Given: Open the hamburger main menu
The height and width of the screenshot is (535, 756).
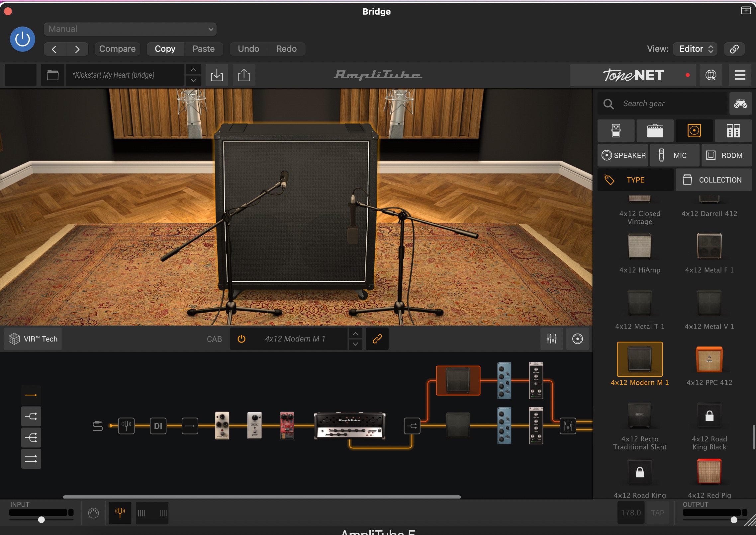Looking at the screenshot, I should click(740, 75).
